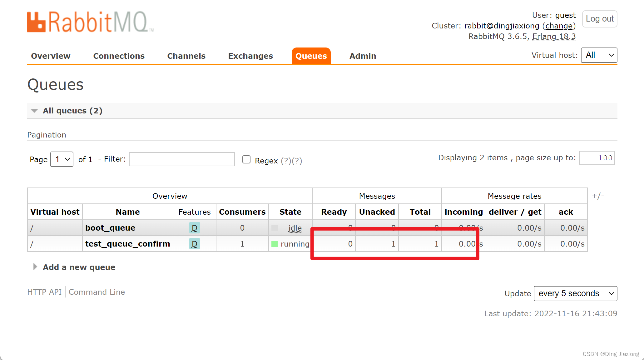Open the Virtual host dropdown
Screen dimensions: 644x360
599,55
